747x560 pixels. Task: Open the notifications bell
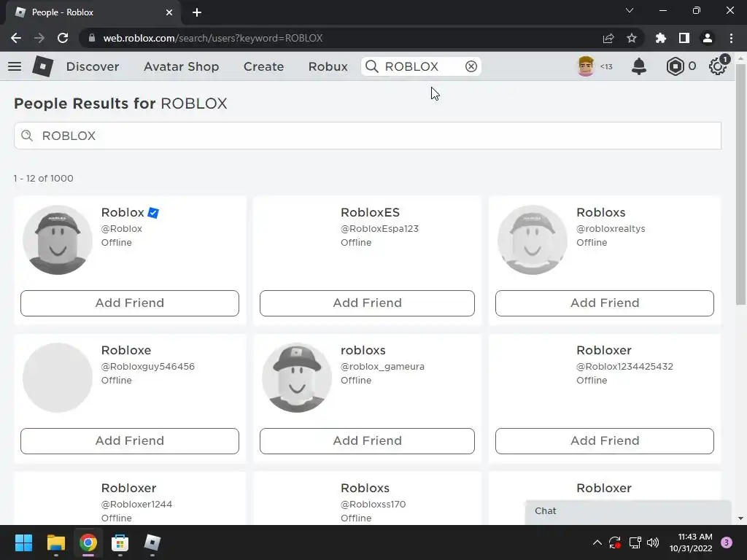click(x=638, y=66)
